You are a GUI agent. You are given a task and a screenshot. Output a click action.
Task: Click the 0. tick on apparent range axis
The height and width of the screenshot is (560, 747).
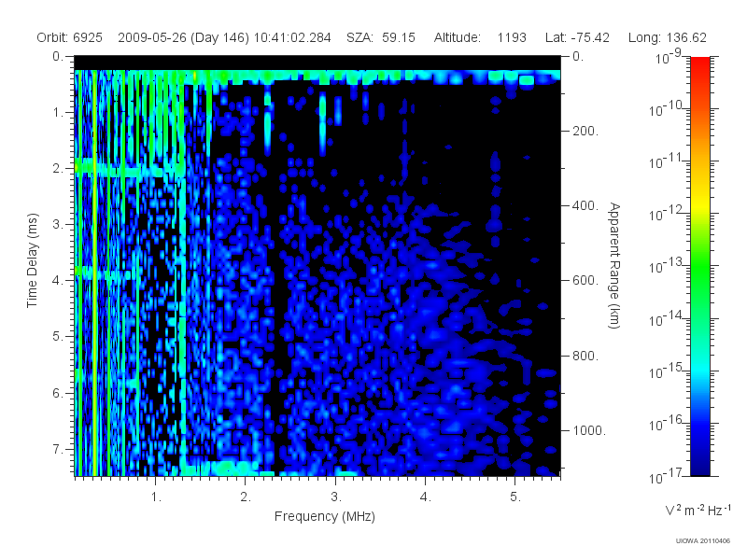point(578,57)
